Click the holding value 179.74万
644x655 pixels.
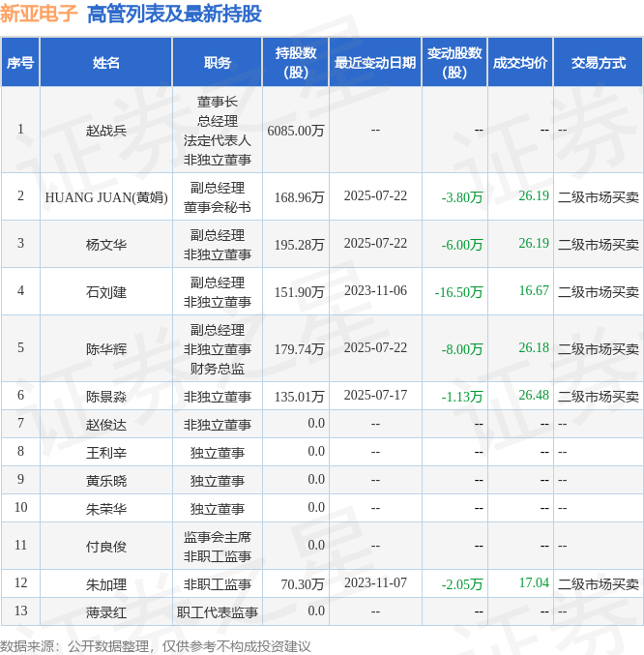tap(299, 349)
